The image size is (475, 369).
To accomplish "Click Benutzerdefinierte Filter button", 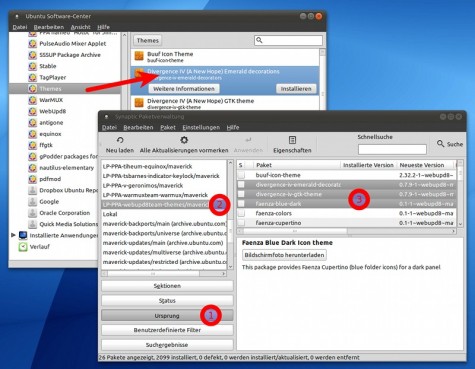I will [167, 330].
